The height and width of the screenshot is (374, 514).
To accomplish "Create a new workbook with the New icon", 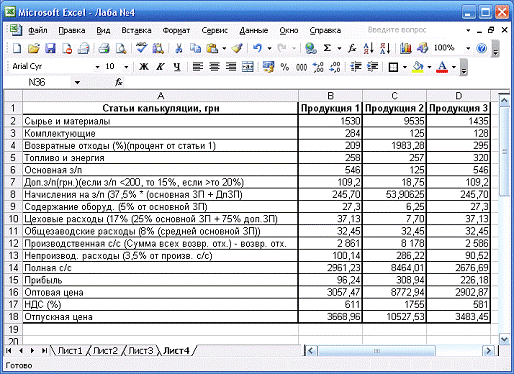I will 17,48.
